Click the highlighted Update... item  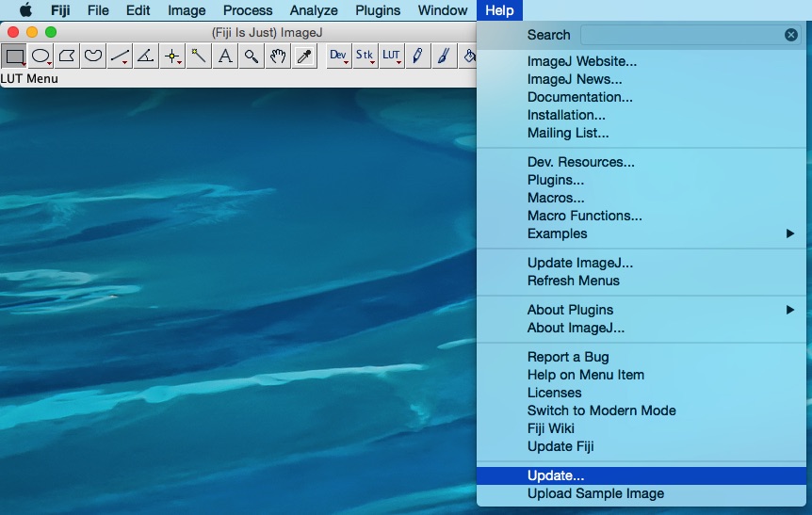click(x=641, y=475)
